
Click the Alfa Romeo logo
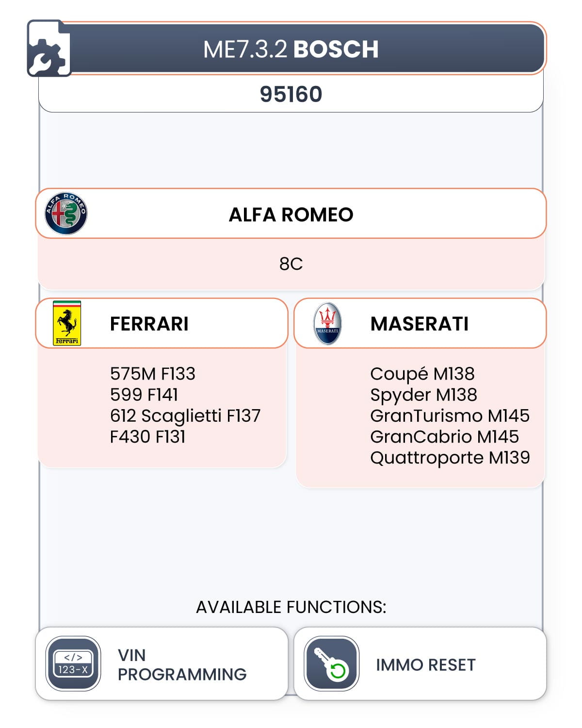66,214
